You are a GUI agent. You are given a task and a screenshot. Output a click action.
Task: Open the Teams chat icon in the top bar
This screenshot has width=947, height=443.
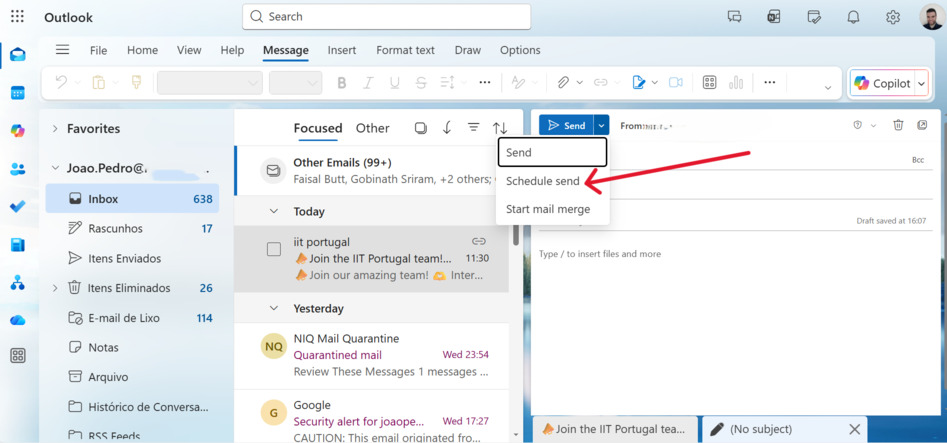(x=734, y=17)
